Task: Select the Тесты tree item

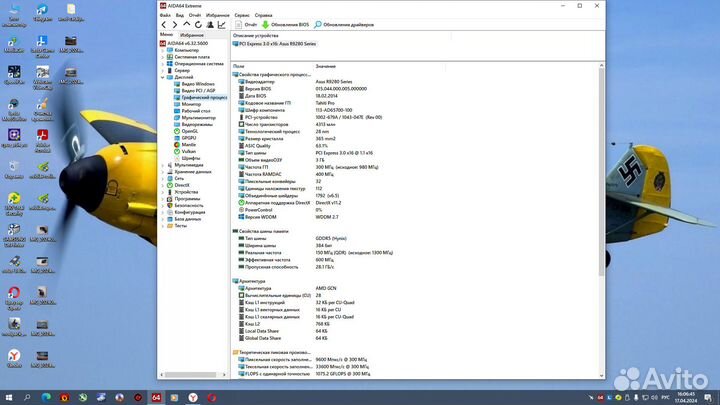Action: tap(177, 226)
